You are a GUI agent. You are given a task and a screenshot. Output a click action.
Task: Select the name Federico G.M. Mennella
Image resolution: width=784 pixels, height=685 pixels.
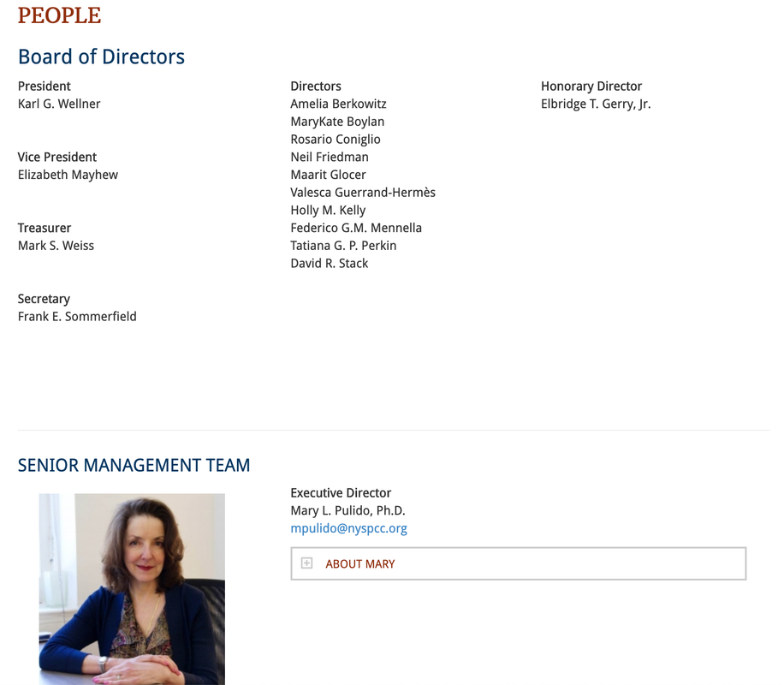(x=356, y=228)
